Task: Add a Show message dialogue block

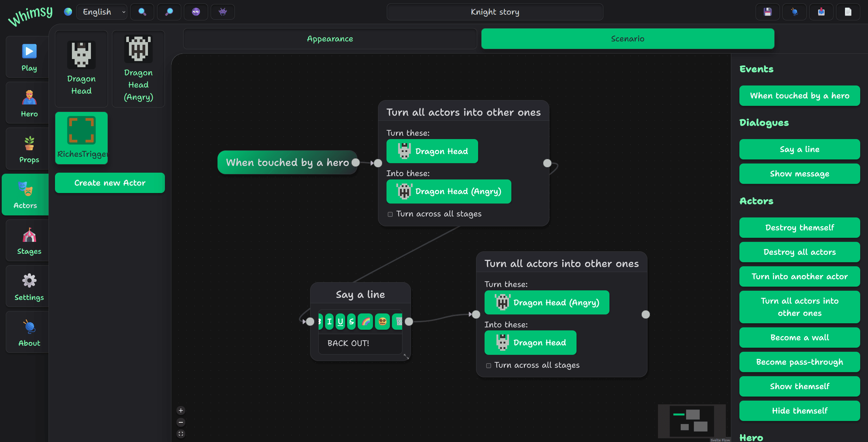Action: click(x=799, y=174)
